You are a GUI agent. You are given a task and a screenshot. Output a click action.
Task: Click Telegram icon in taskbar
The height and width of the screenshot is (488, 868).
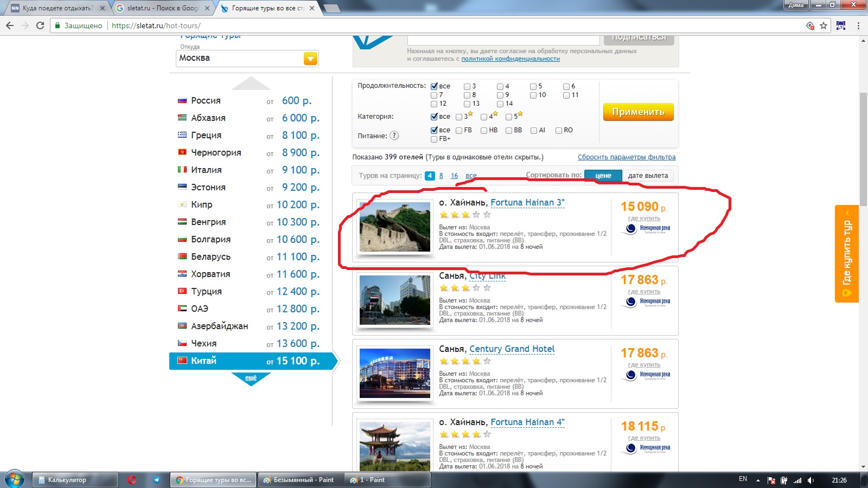[157, 480]
